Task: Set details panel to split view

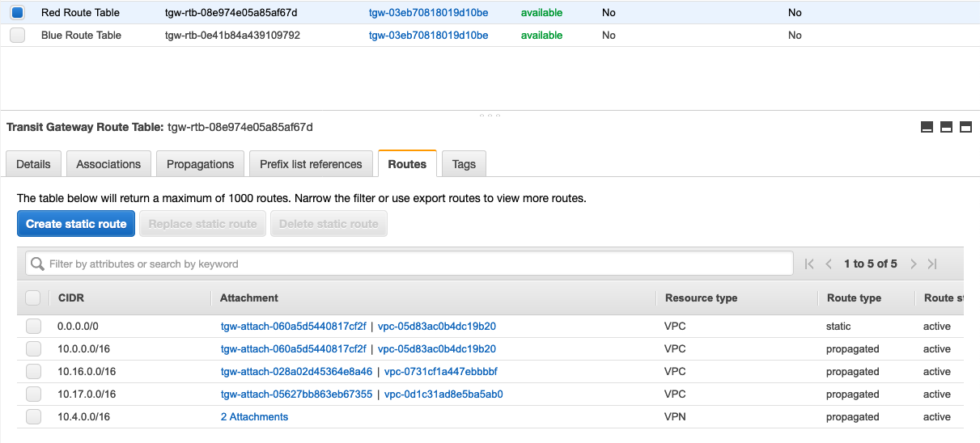Action: pos(946,127)
